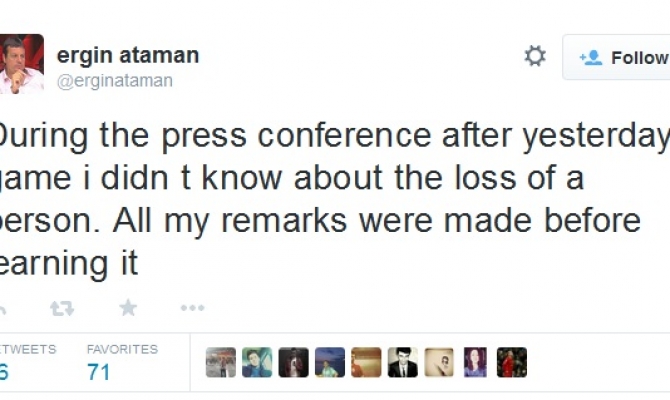This screenshot has height=400, width=670.
Task: Open the gear settings menu beside Follow
Action: pyautogui.click(x=535, y=57)
